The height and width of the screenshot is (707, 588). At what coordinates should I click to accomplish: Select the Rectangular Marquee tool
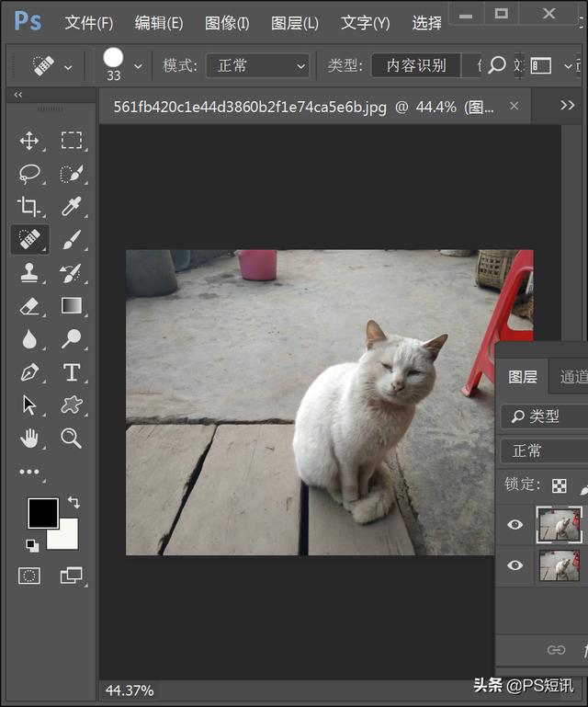pyautogui.click(x=72, y=141)
